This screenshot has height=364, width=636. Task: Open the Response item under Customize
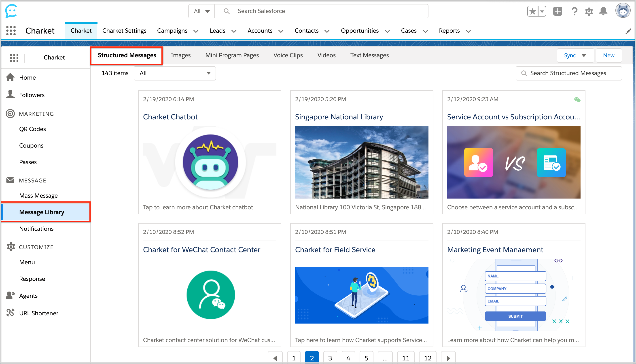32,279
